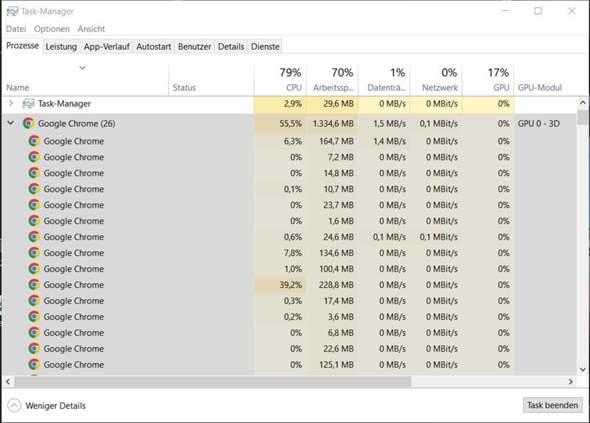The width and height of the screenshot is (590, 423).
Task: Click Chrome icon of the 1,6 MB process
Action: click(34, 221)
